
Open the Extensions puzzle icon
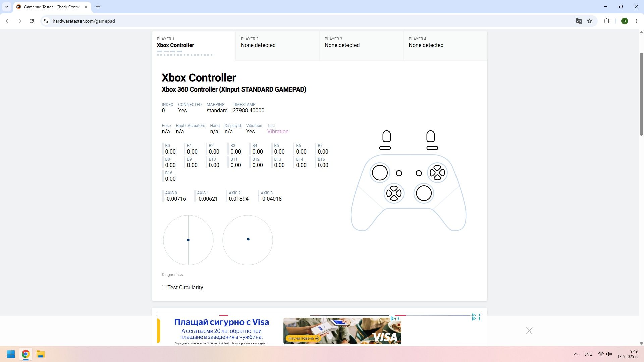tap(606, 21)
